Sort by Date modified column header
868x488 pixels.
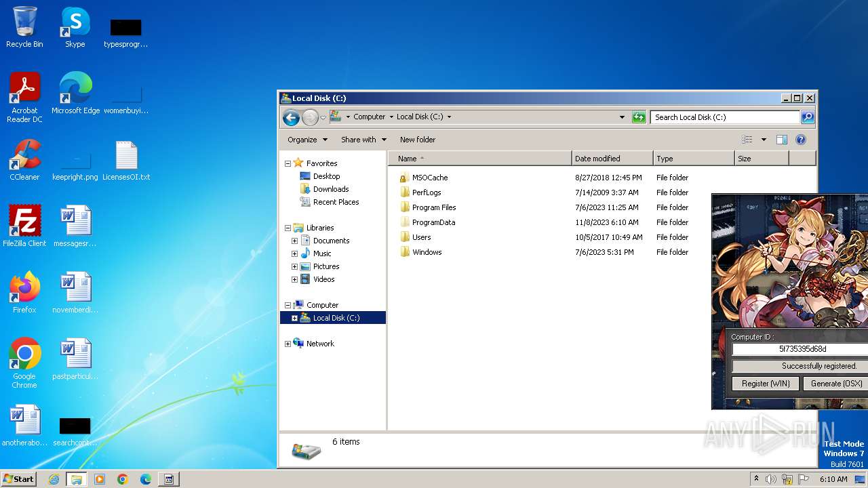pos(612,159)
